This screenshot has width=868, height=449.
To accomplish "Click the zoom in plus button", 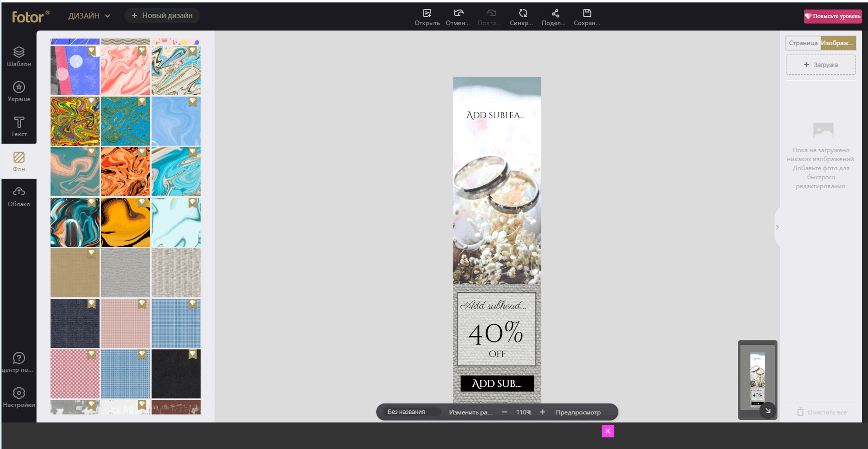I will coord(543,412).
